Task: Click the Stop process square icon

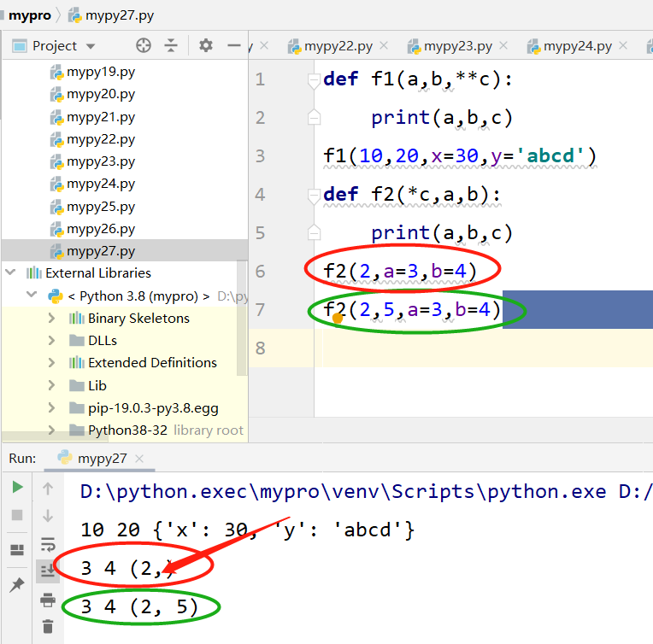Action: tap(17, 515)
